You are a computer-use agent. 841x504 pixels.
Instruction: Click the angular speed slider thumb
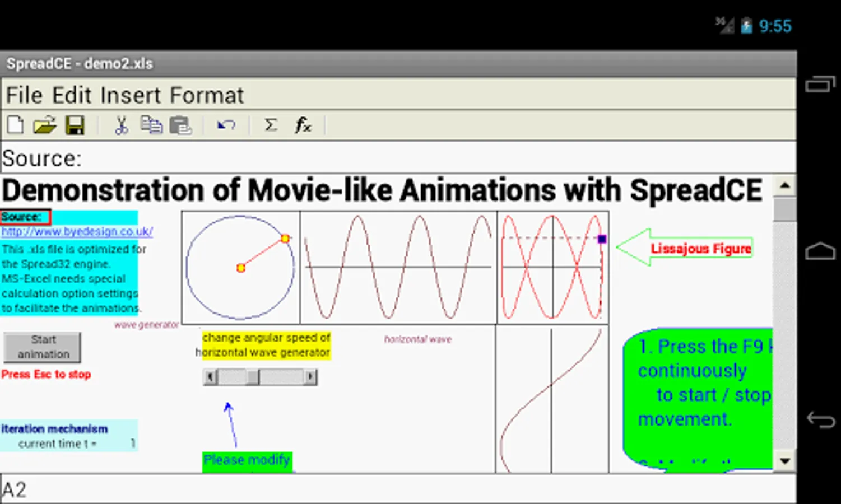pyautogui.click(x=253, y=377)
